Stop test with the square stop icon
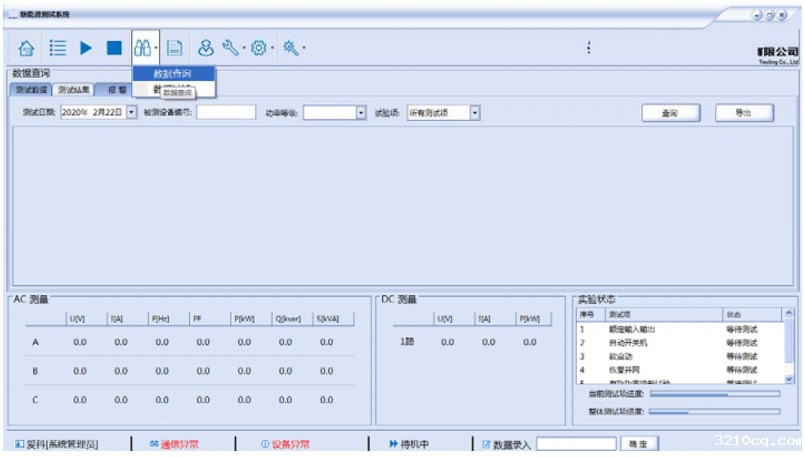The height and width of the screenshot is (457, 805). 114,48
